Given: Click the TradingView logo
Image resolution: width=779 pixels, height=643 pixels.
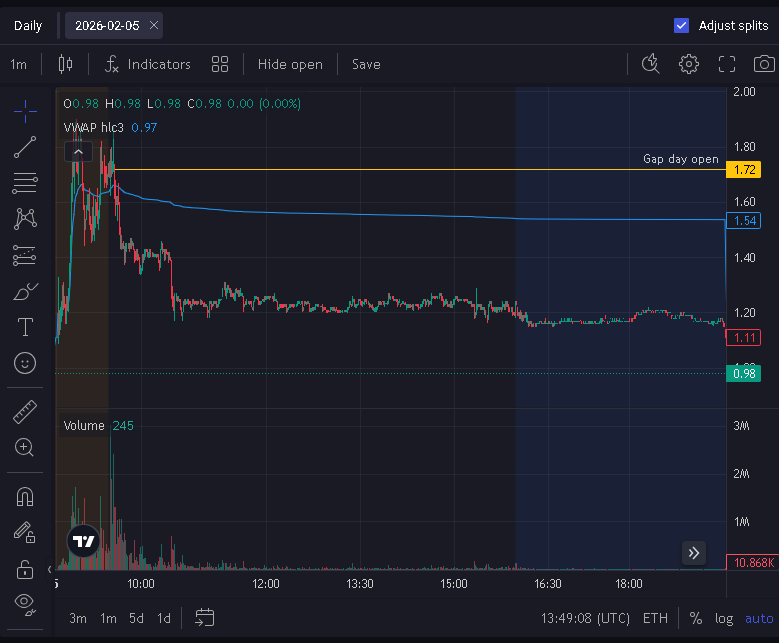Looking at the screenshot, I should click(x=83, y=541).
